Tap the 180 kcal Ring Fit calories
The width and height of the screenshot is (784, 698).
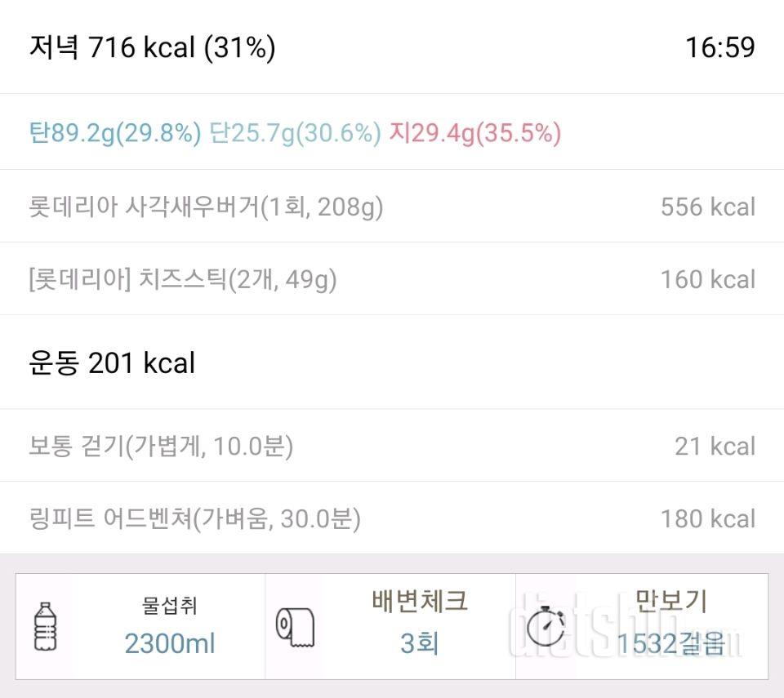(x=708, y=518)
